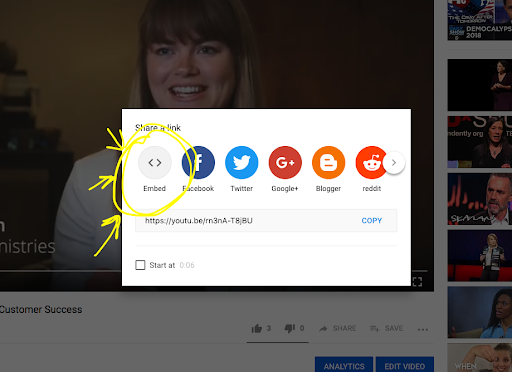Click the thumbs up like icon
Viewport: 512px width, 372px height.
click(x=256, y=329)
